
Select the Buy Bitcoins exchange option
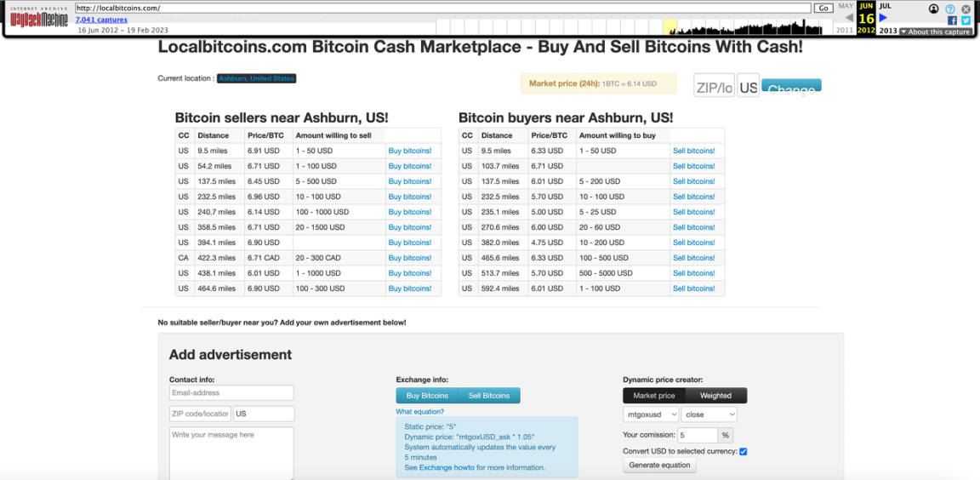427,396
